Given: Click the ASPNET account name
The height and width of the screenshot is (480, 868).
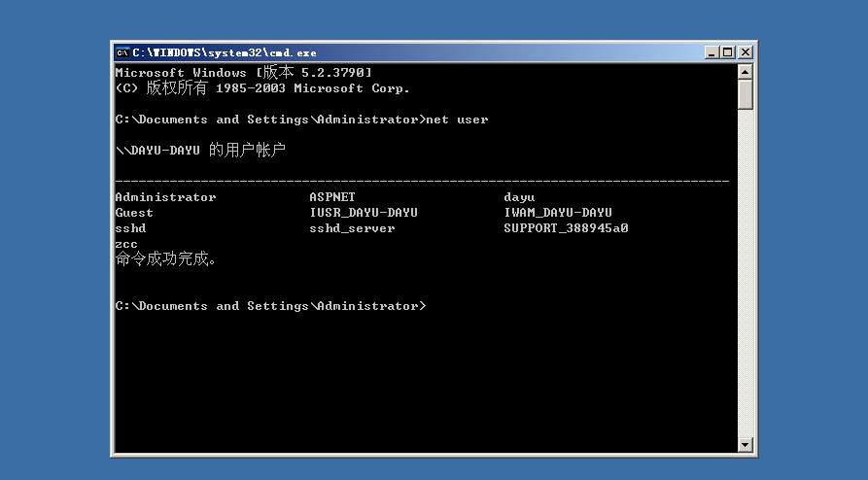Looking at the screenshot, I should (332, 197).
